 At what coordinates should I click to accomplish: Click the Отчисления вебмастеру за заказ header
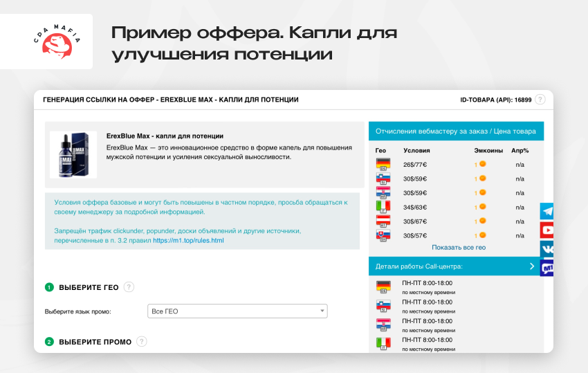pyautogui.click(x=456, y=131)
